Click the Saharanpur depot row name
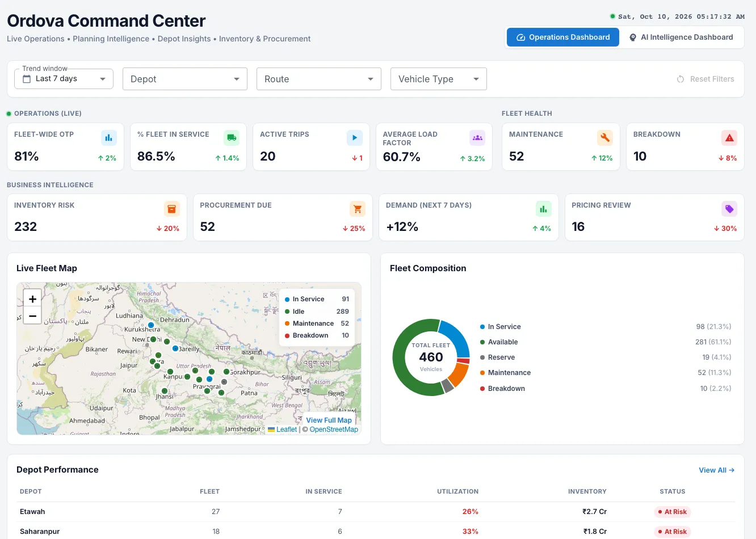Screen dimensions: 756x539 [40, 532]
